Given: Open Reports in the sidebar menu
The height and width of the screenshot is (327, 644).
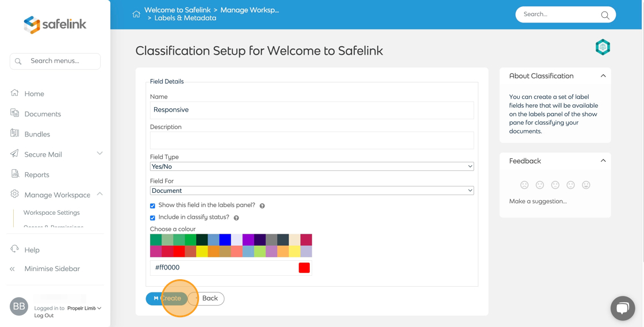Looking at the screenshot, I should point(37,174).
